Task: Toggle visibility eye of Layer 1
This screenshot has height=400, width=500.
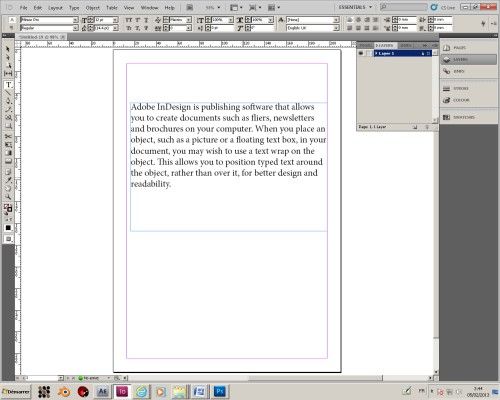Action: click(361, 53)
